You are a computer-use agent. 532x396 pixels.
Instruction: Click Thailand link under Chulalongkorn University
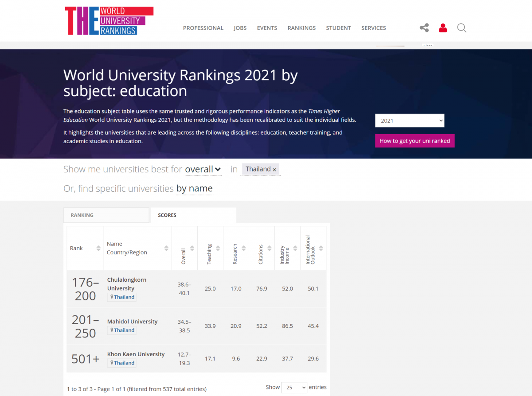coord(124,297)
